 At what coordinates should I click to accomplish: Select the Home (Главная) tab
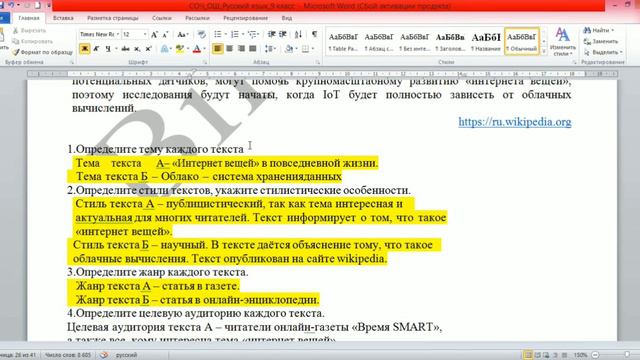[x=29, y=18]
